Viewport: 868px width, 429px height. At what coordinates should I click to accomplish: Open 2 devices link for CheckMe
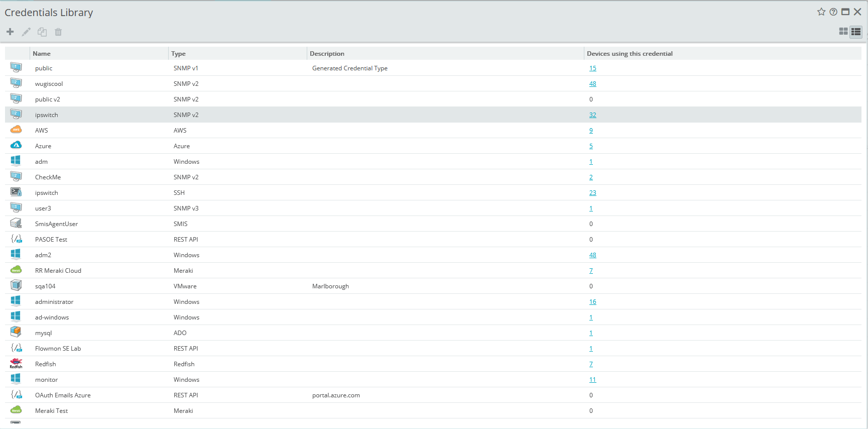pos(591,177)
